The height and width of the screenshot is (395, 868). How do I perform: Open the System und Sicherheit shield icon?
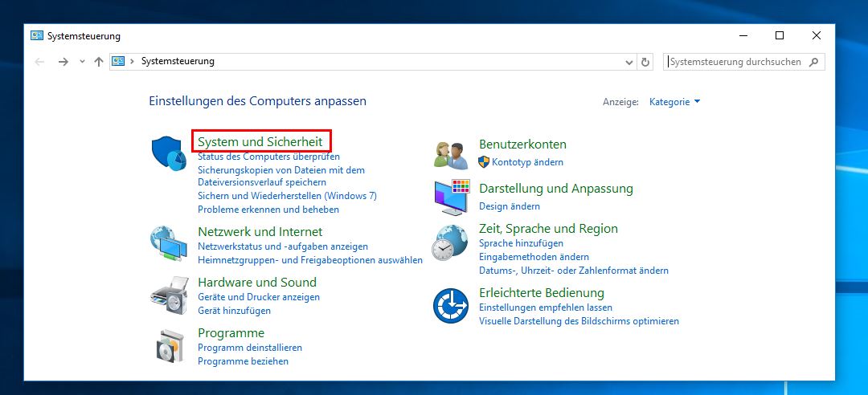coord(169,153)
